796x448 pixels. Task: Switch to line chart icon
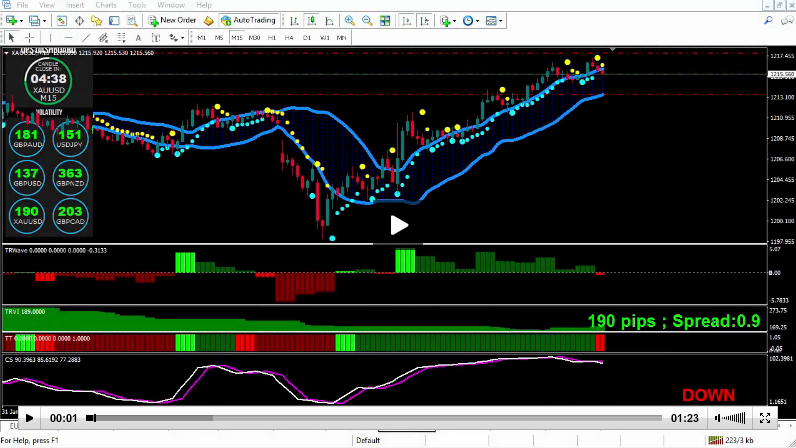coord(329,21)
